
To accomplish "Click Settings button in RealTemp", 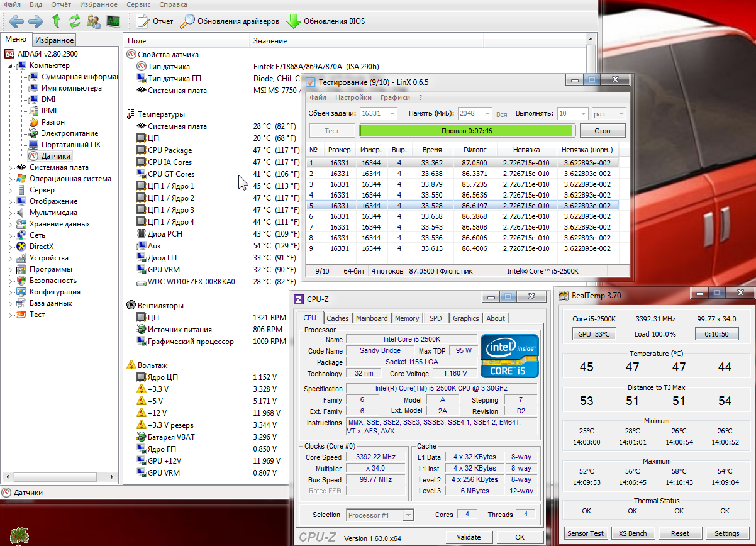I will [727, 533].
